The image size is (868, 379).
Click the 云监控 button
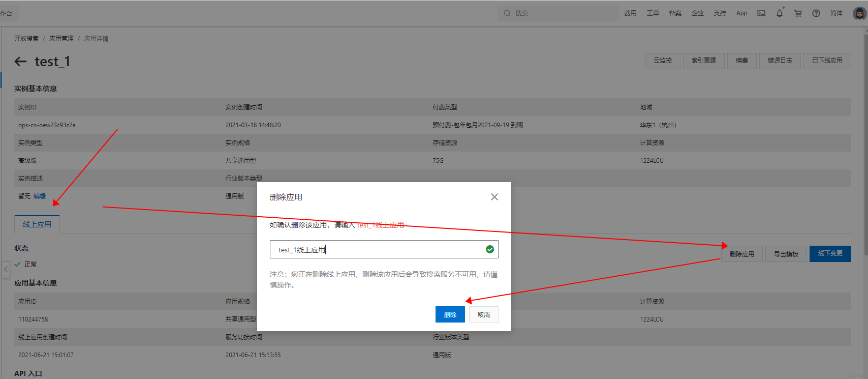[663, 61]
